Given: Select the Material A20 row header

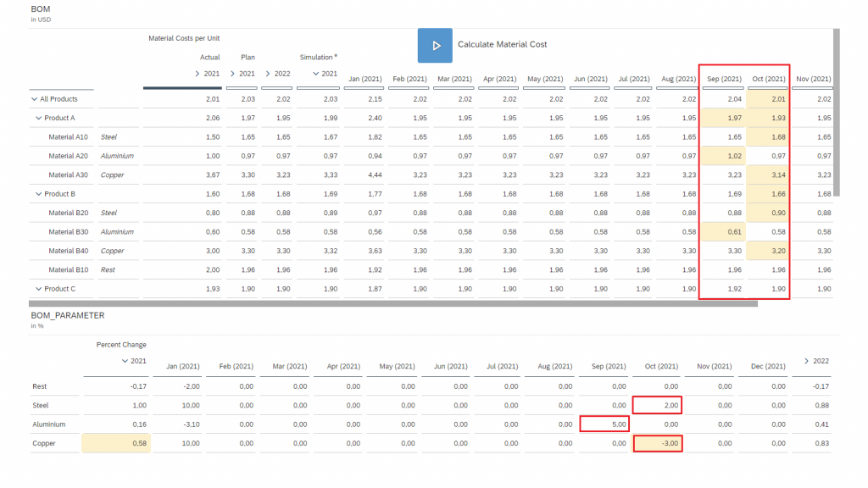Looking at the screenshot, I should tap(68, 156).
